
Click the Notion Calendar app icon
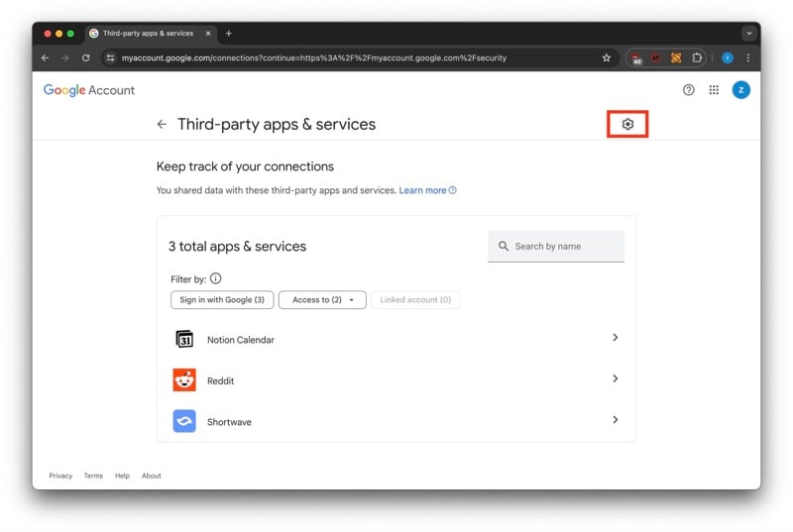click(x=184, y=339)
